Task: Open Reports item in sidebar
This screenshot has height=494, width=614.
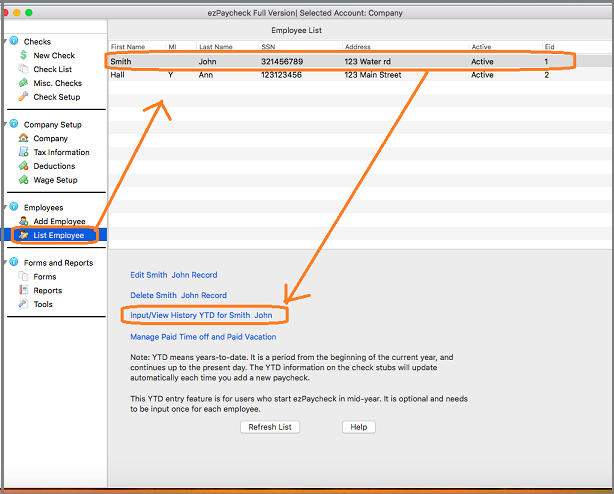Action: click(x=47, y=291)
